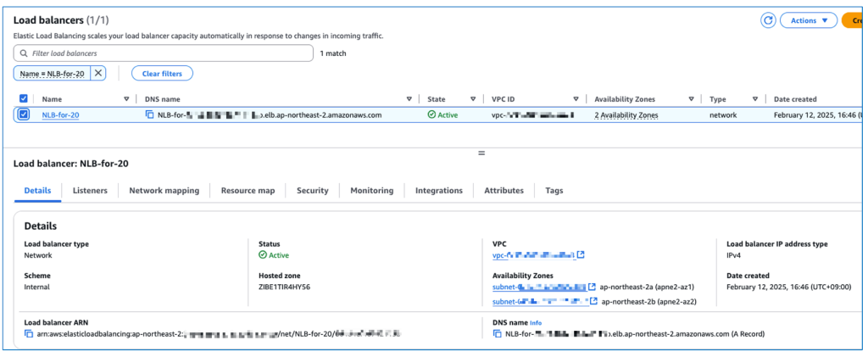Copy the DNS name in table row
The height and width of the screenshot is (357, 868).
149,114
